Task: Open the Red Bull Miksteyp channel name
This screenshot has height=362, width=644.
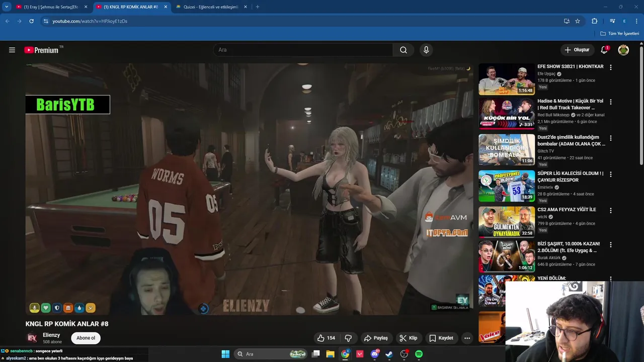Action: click(x=554, y=115)
